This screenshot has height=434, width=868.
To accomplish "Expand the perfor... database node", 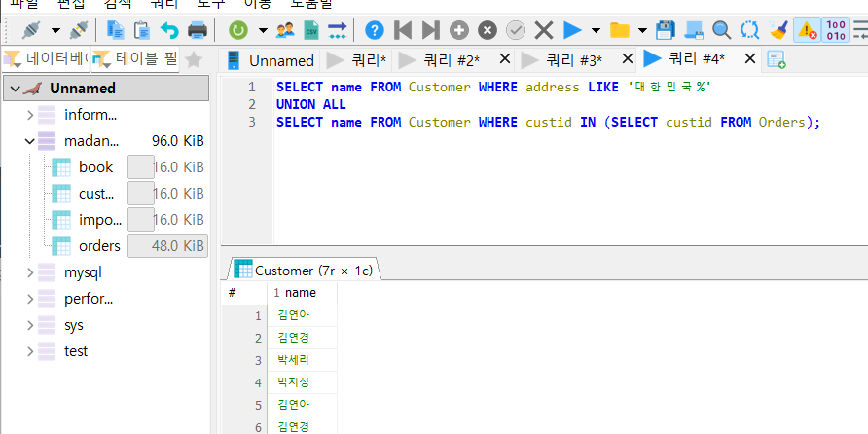I will [30, 299].
